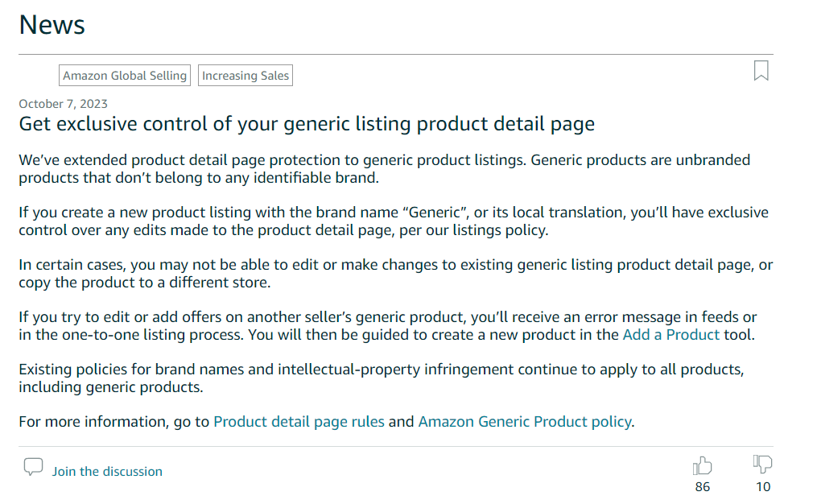Open the Amazon Generic Product policy link
This screenshot has height=504, width=817.
point(524,421)
